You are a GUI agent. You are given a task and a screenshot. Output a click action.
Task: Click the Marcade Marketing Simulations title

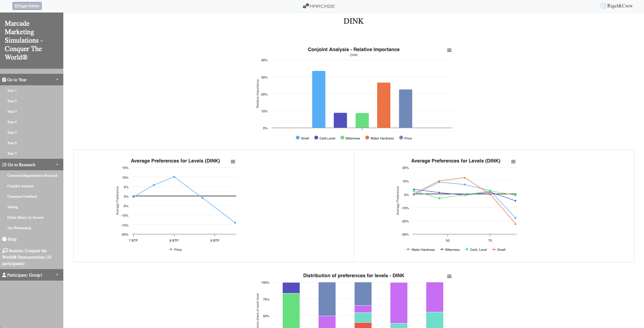24,40
